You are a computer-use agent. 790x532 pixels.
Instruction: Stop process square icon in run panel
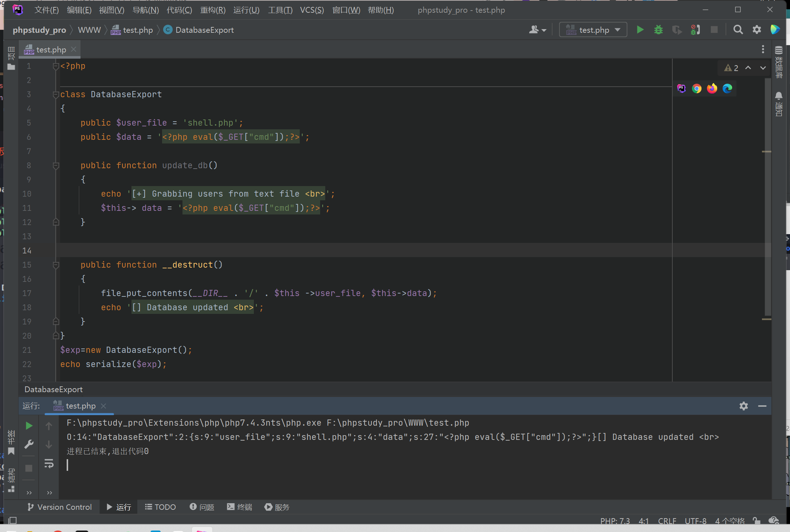[x=29, y=468]
